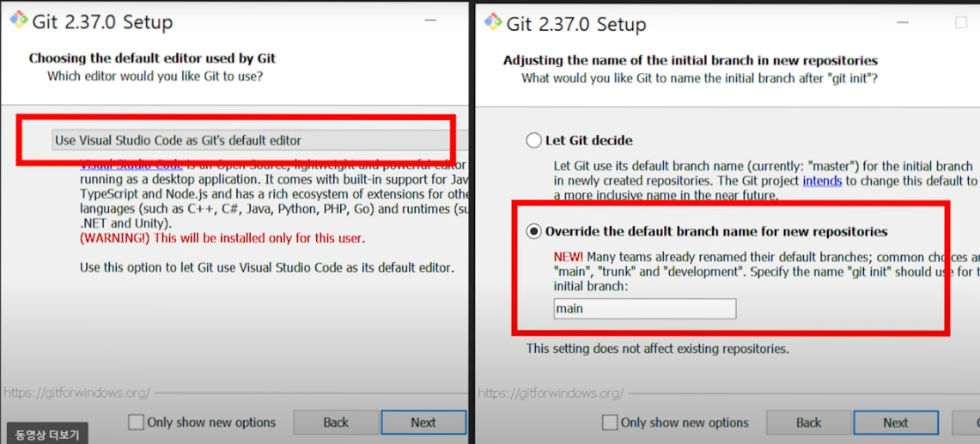This screenshot has width=980, height=444.
Task: Click the branch name field containing 'main'
Action: click(644, 308)
